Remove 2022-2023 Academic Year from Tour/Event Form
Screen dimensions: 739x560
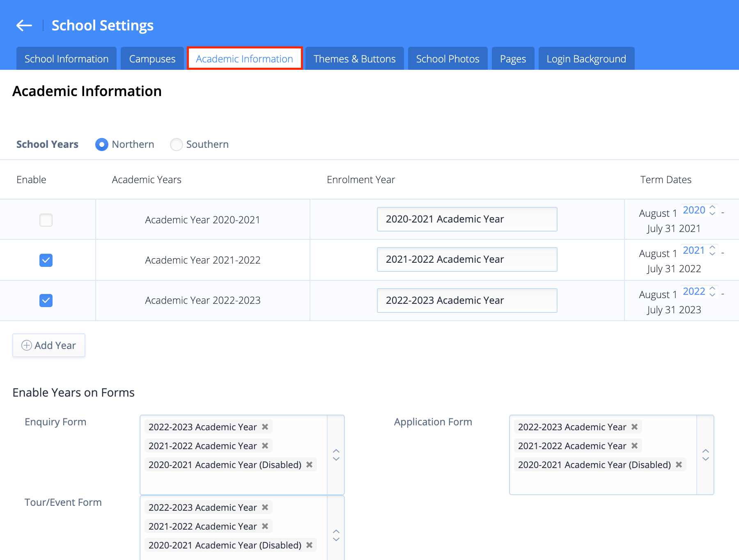pos(265,507)
